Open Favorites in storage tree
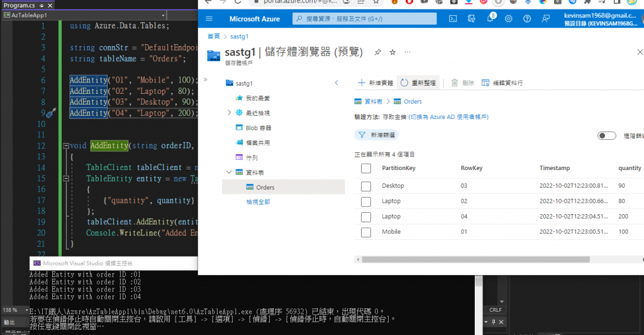This screenshot has width=644, height=335. pos(253,98)
